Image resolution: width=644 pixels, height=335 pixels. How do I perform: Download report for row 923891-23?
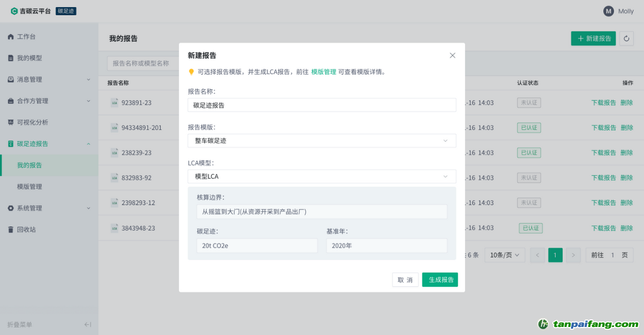click(604, 102)
